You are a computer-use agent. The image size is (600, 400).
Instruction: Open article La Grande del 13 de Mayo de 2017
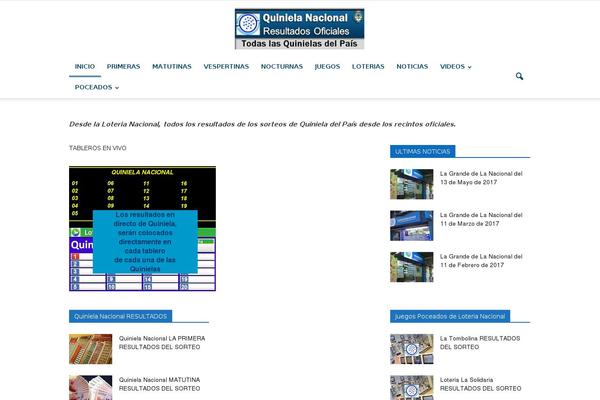[481, 178]
